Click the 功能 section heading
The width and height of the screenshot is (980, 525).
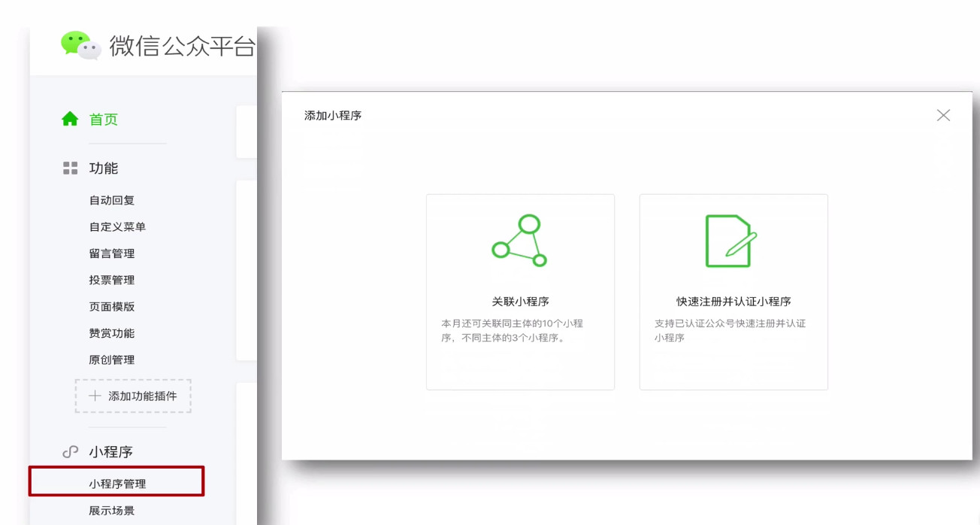pyautogui.click(x=104, y=168)
